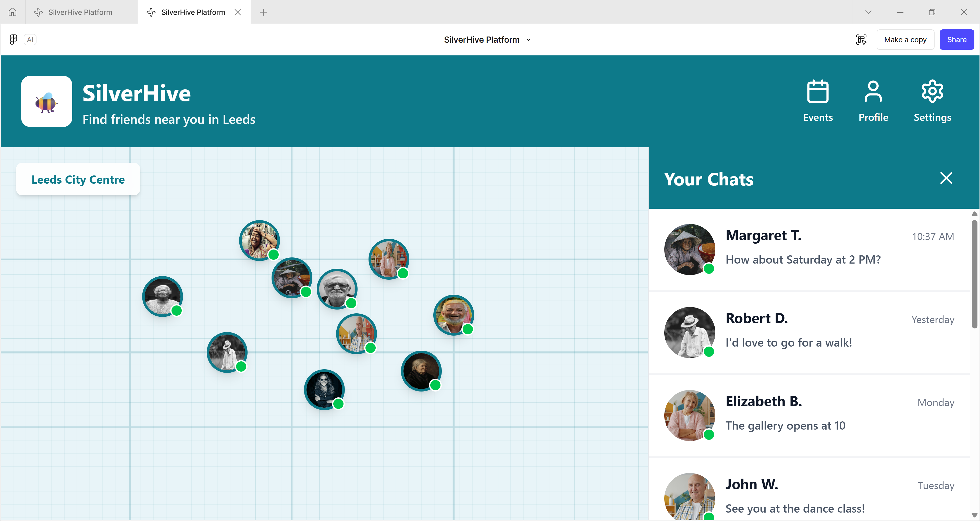The image size is (980, 521).
Task: Switch to the first SilverHive Platform tab
Action: 81,12
